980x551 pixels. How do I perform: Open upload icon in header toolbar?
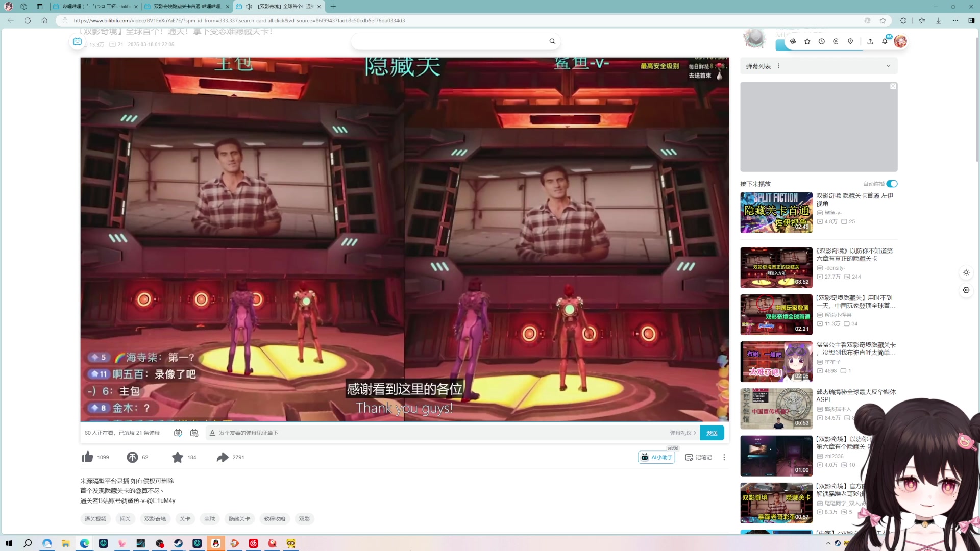click(x=870, y=41)
